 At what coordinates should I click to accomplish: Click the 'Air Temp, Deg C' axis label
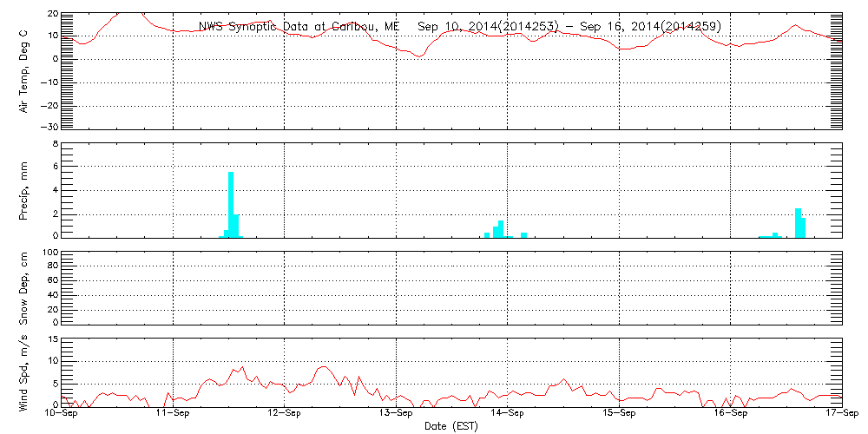[23, 69]
